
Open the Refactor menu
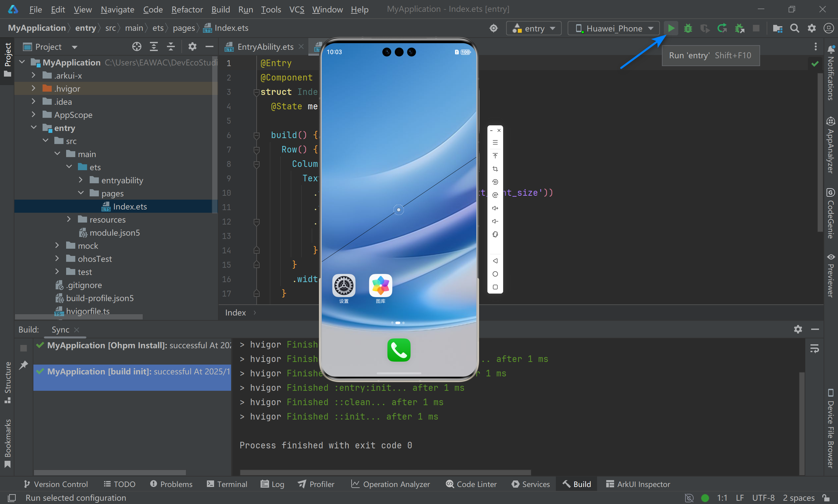(x=187, y=9)
